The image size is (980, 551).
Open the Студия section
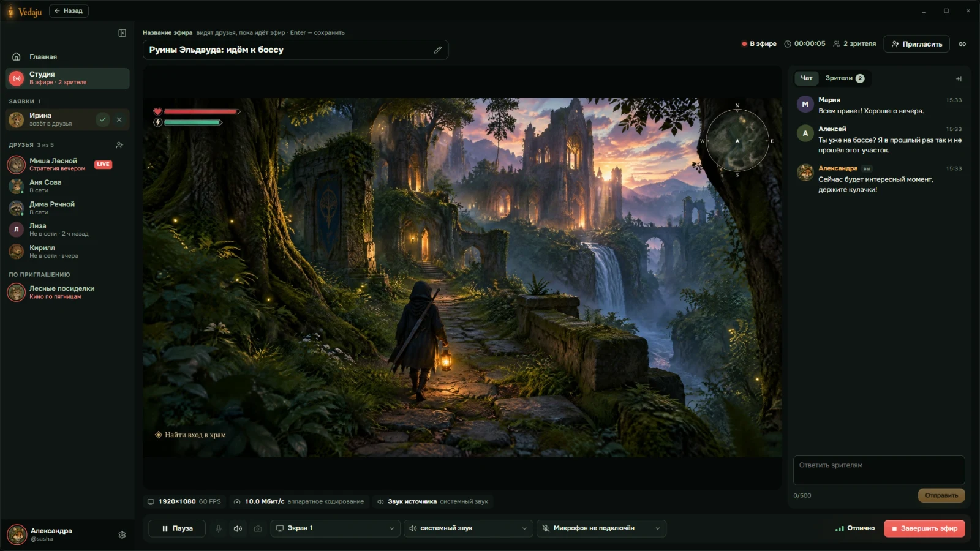click(x=67, y=78)
